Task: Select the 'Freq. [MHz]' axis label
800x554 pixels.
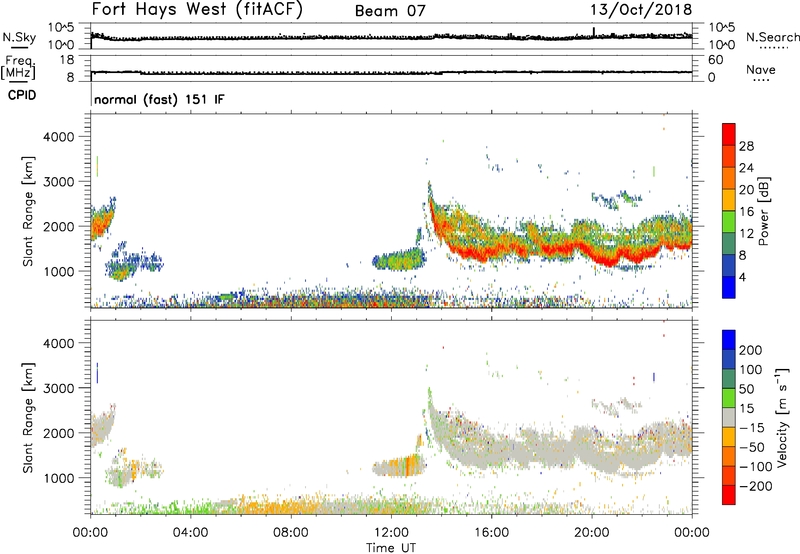Action: (x=19, y=68)
